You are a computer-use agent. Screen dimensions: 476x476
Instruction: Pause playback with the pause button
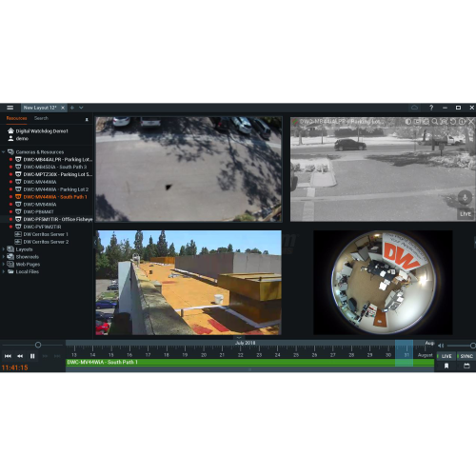(x=32, y=356)
